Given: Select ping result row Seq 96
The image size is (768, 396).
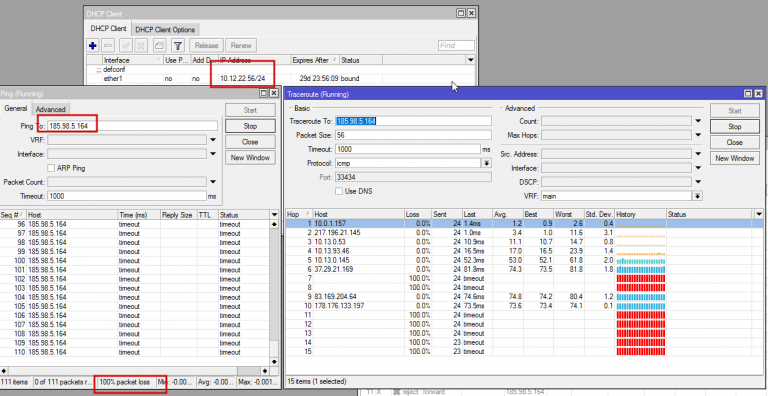Looking at the screenshot, I should (135, 224).
